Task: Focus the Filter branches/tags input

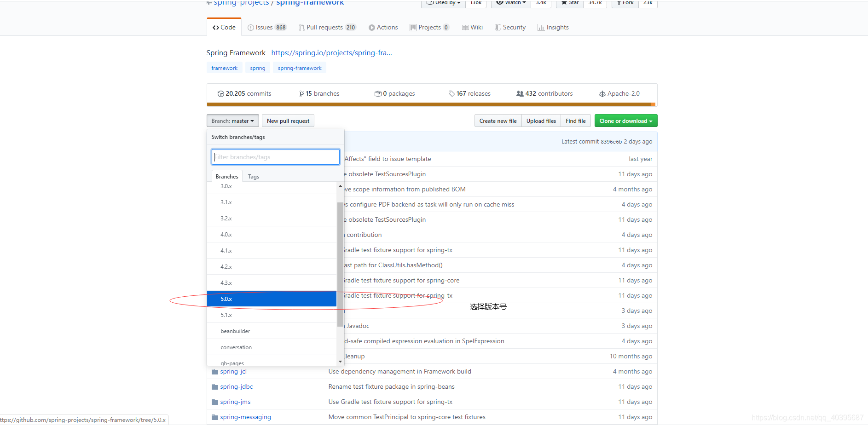Action: click(x=276, y=157)
